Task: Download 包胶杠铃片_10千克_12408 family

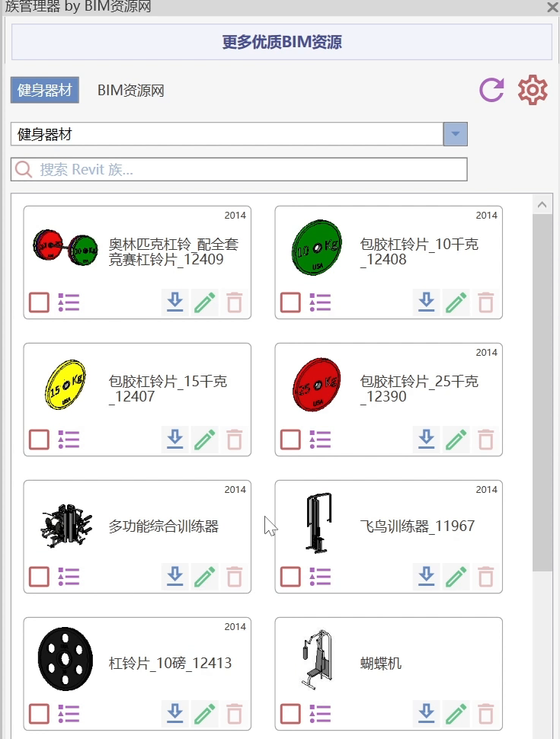Action: coord(426,302)
